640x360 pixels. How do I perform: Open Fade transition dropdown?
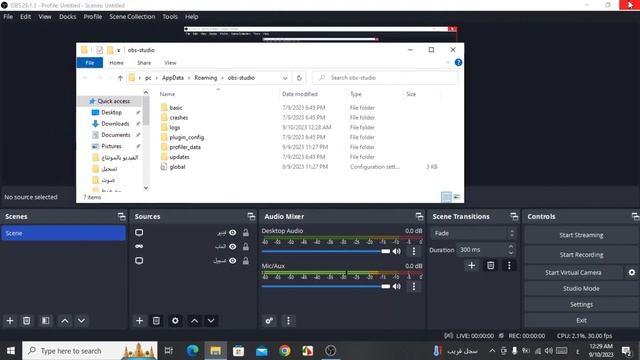pos(473,233)
